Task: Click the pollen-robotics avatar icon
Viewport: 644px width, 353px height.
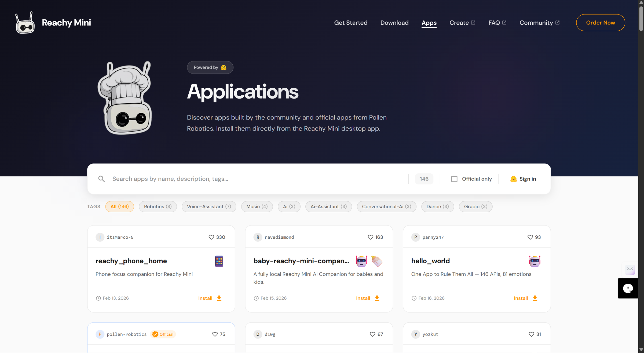Action: click(100, 334)
